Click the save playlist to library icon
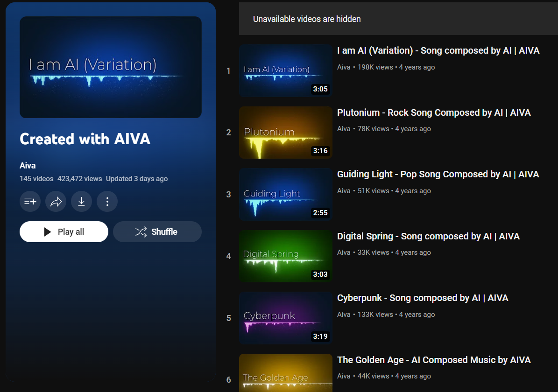558x392 pixels. 30,202
